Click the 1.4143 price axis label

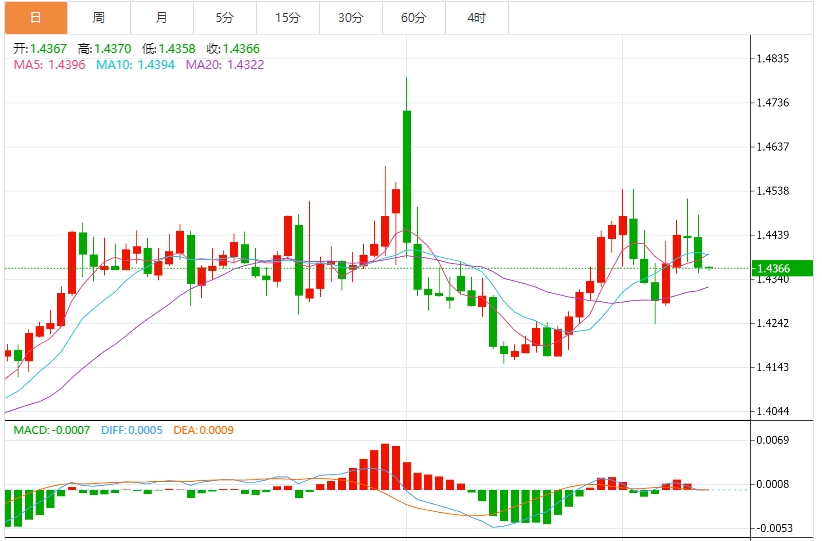pos(773,367)
